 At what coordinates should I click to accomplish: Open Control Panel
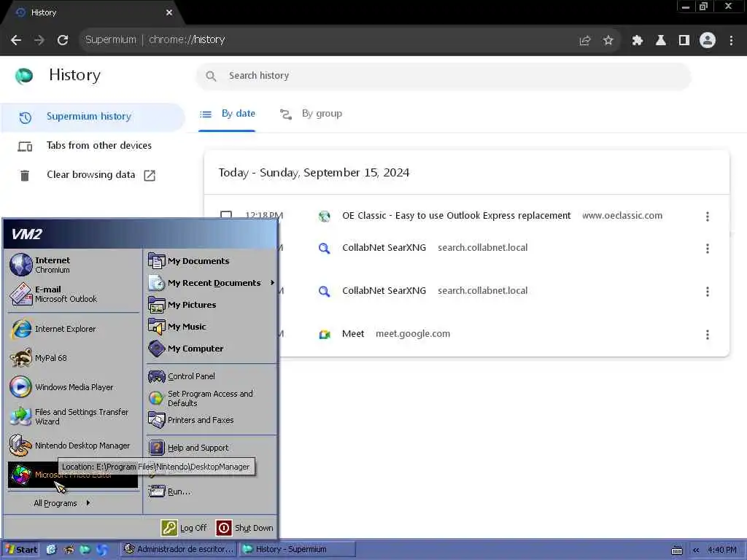click(211, 376)
